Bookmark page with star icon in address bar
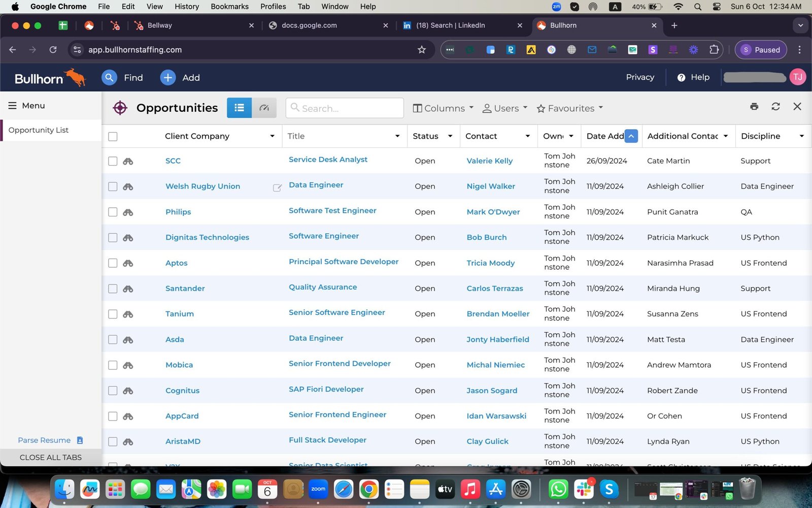Screen dimensions: 812x508 [x=422, y=50]
